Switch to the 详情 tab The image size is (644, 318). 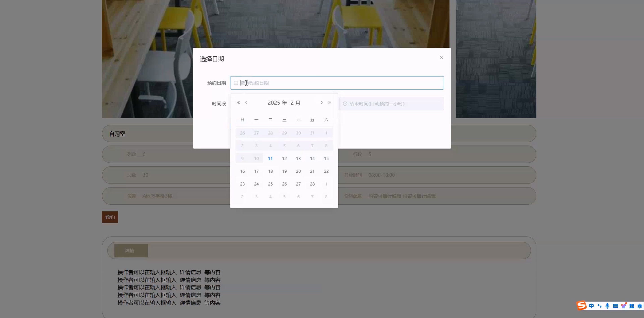131,250
